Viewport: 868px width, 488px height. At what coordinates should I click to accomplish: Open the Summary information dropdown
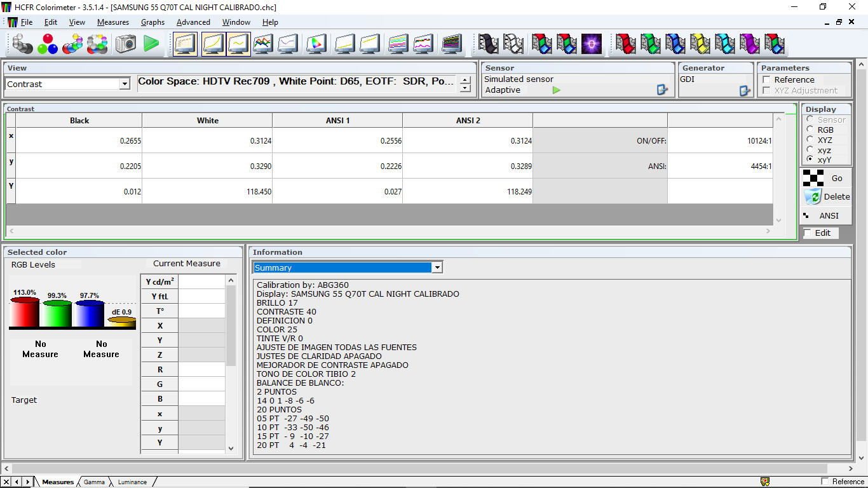point(437,268)
